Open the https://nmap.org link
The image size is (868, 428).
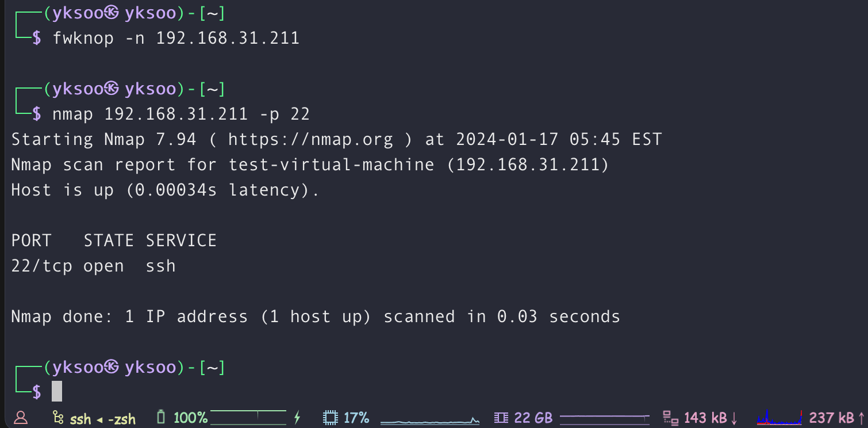[310, 139]
